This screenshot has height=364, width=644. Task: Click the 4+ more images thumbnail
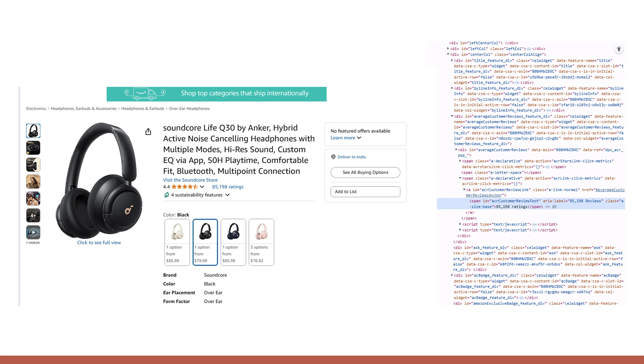pyautogui.click(x=33, y=215)
